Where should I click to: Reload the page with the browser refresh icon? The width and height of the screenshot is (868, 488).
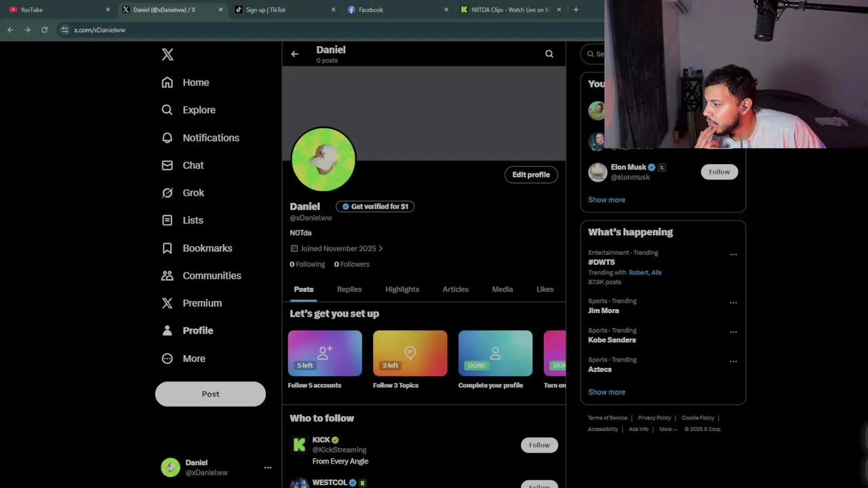(44, 30)
